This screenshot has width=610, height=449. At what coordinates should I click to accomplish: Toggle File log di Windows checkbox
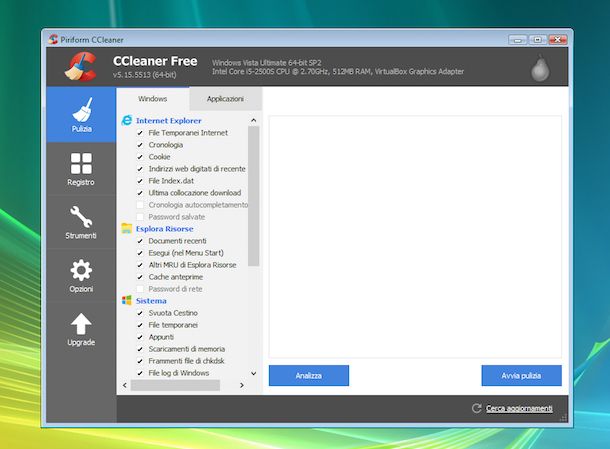click(x=140, y=374)
